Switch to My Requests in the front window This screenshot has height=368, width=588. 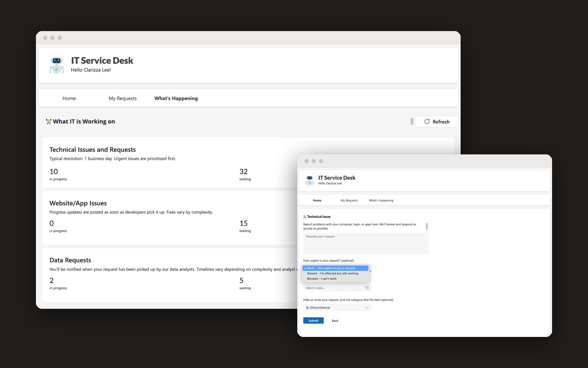tap(349, 201)
